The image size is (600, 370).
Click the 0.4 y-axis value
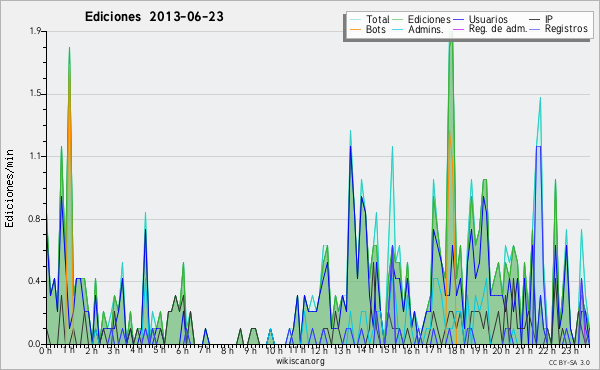(35, 281)
